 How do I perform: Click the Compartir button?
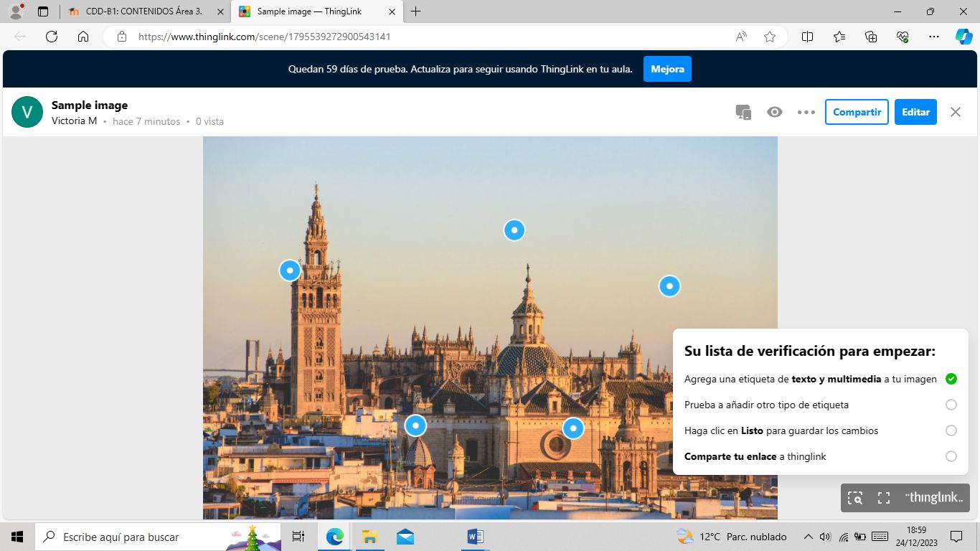(857, 112)
